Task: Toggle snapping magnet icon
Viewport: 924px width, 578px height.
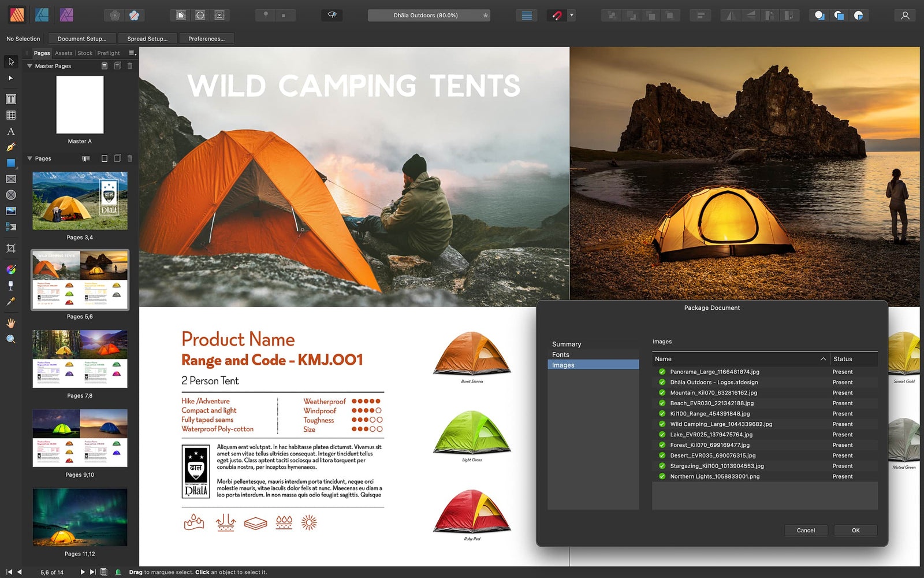Action: (557, 16)
